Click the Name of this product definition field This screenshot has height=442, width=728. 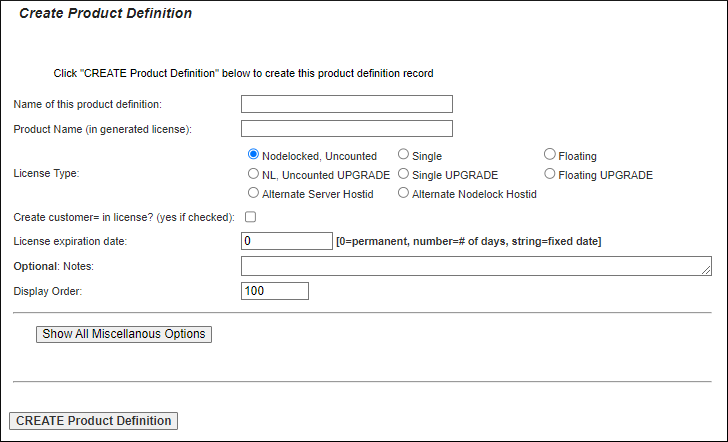point(347,104)
